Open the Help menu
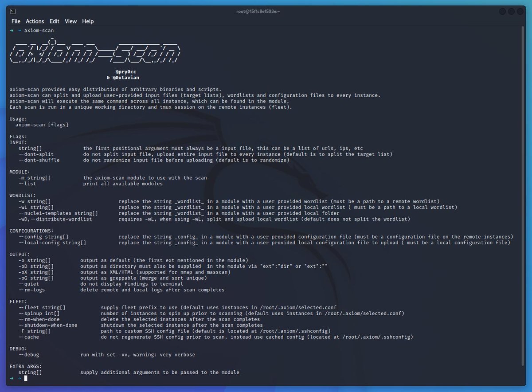This screenshot has height=392, width=532. point(88,21)
